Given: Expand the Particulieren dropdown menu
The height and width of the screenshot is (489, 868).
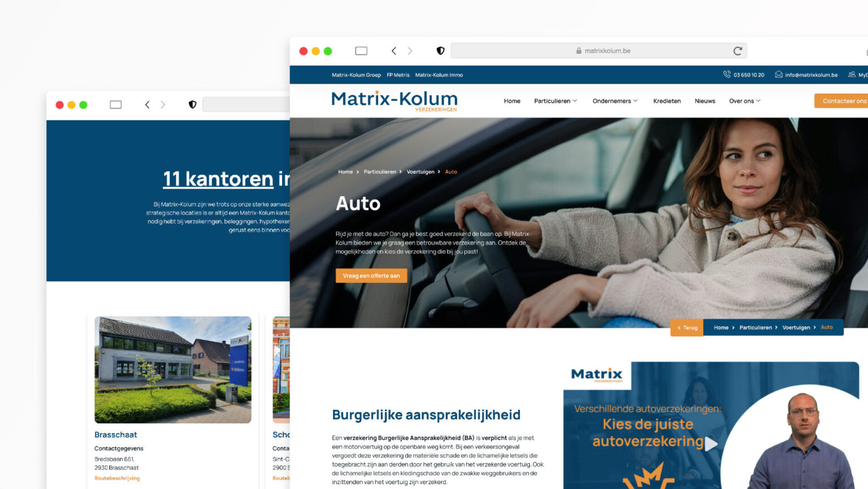Looking at the screenshot, I should tap(555, 101).
